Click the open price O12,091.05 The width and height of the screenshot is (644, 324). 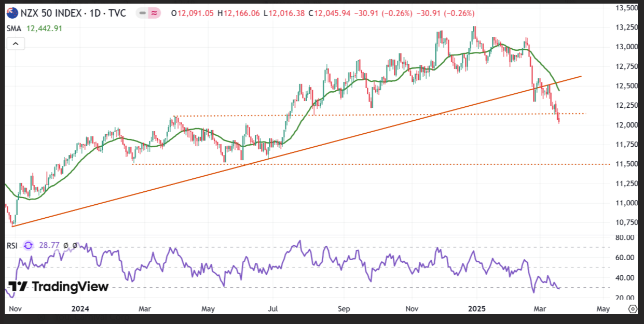point(193,13)
